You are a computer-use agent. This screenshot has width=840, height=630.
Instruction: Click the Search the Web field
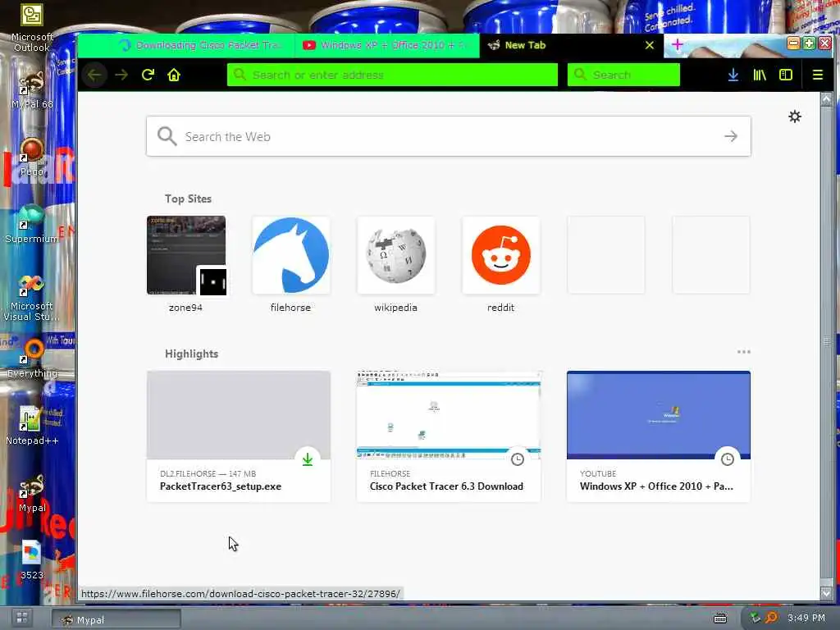tap(448, 137)
